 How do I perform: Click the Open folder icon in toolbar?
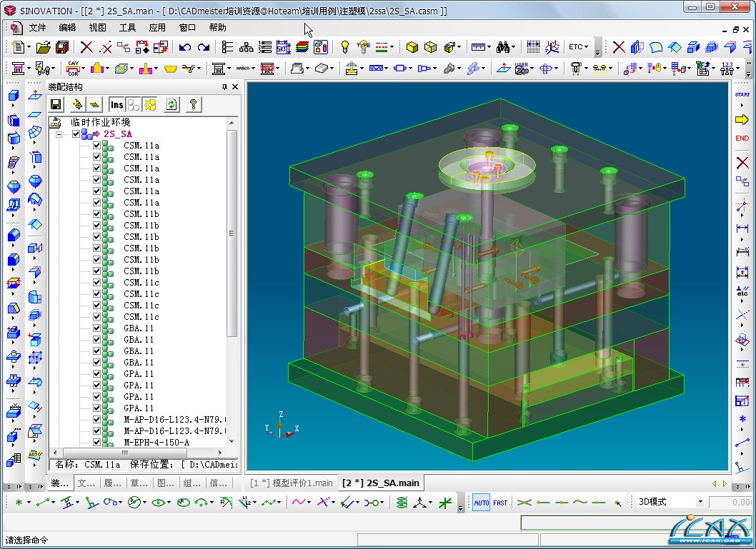[44, 47]
